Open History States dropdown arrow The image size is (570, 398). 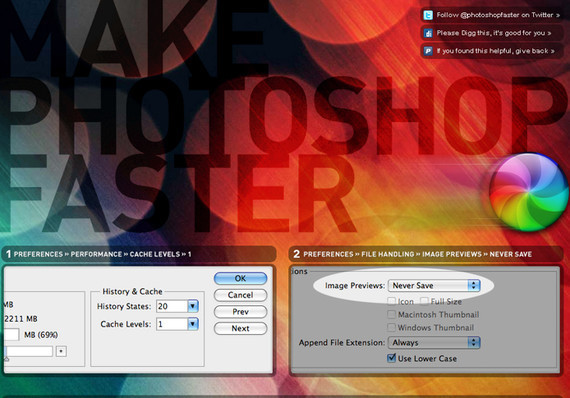point(193,306)
